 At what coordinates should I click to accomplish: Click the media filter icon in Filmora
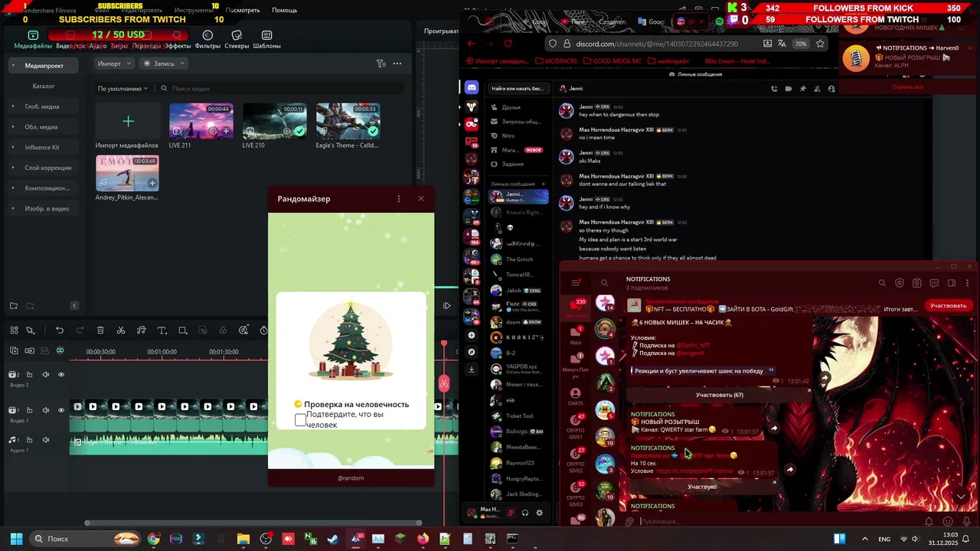tap(381, 64)
